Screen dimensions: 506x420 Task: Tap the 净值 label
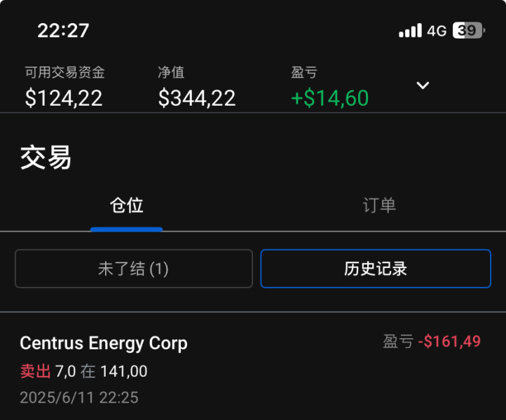coord(171,72)
